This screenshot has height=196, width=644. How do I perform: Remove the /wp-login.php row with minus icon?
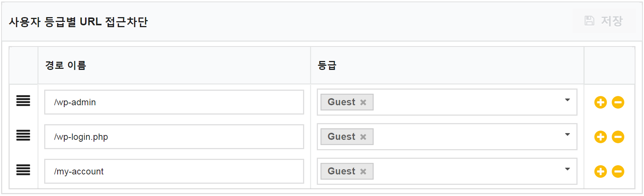point(618,137)
